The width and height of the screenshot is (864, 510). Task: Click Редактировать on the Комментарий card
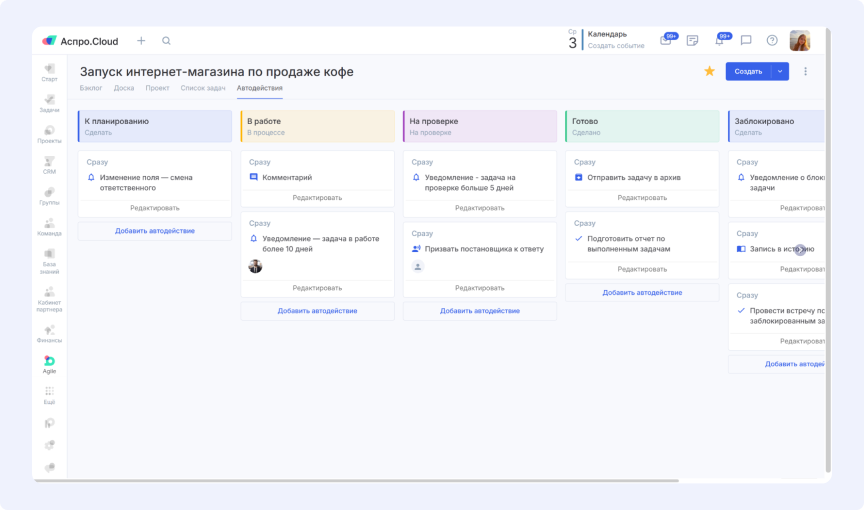tap(317, 198)
